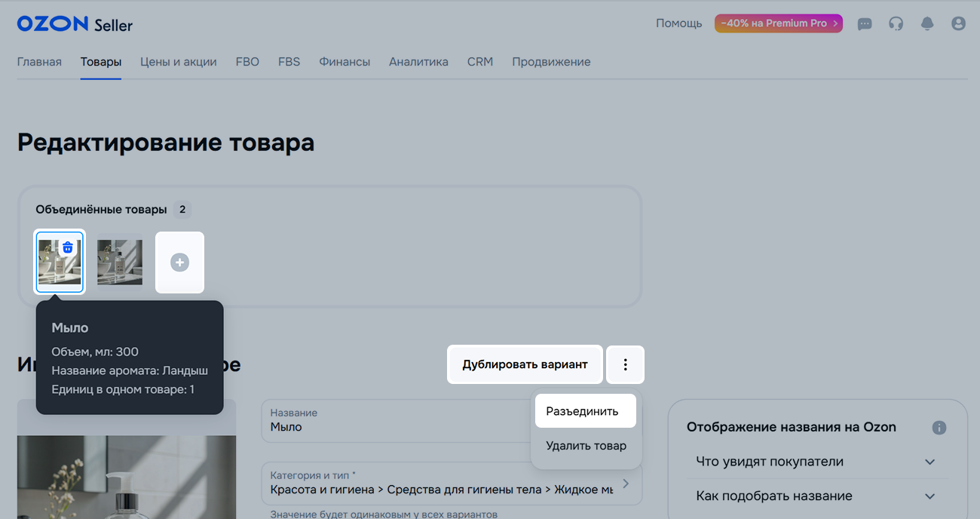Open the chat messages icon
980x519 pixels.
865,24
